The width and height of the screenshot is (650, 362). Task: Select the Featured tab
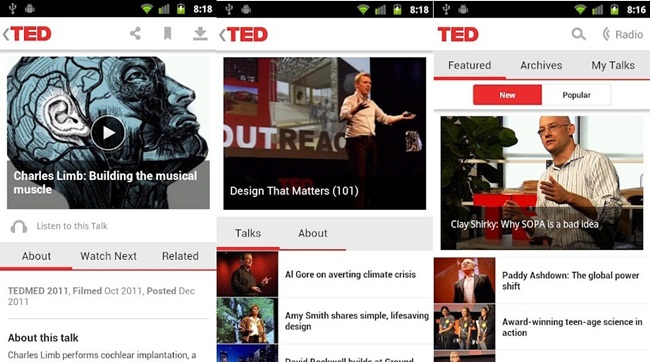(469, 66)
